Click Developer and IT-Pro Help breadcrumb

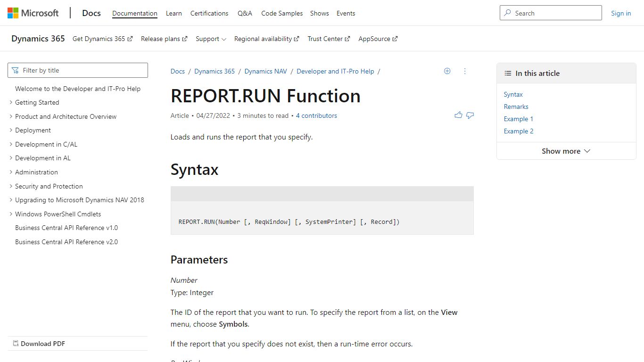pos(335,71)
